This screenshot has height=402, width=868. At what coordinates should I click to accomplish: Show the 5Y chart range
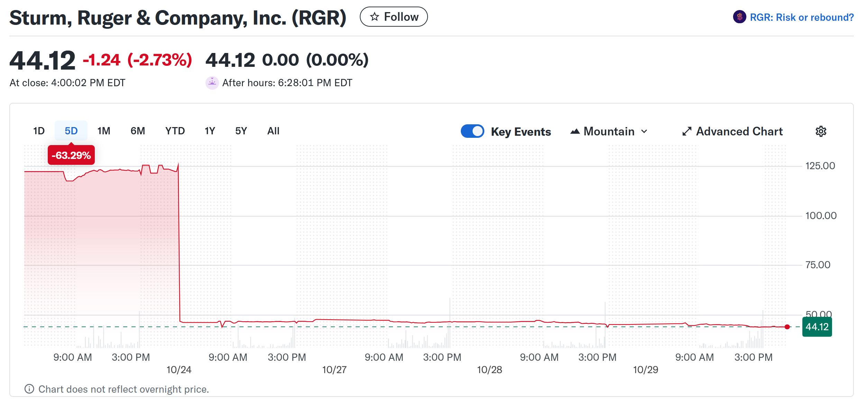(x=241, y=131)
